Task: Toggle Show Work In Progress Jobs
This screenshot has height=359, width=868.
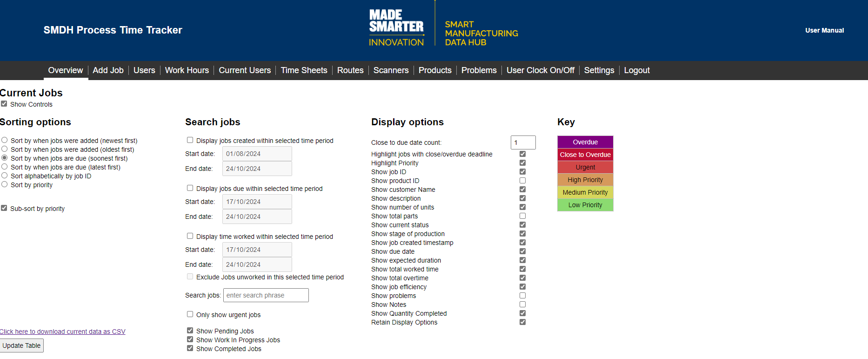Action: (x=190, y=339)
